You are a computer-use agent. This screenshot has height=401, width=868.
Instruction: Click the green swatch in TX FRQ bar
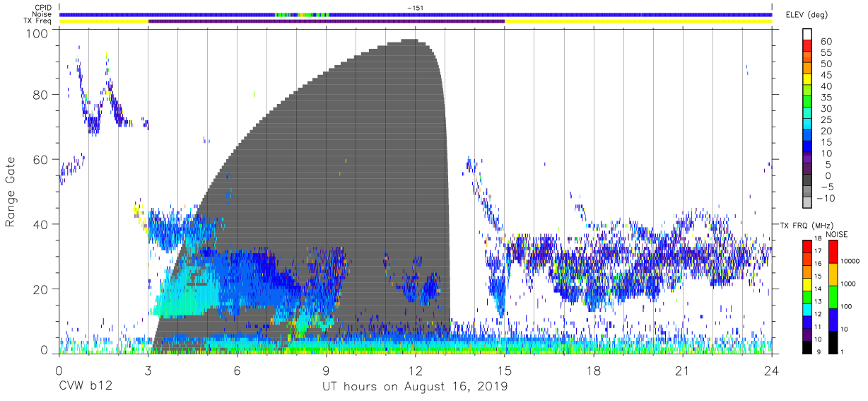(x=807, y=296)
